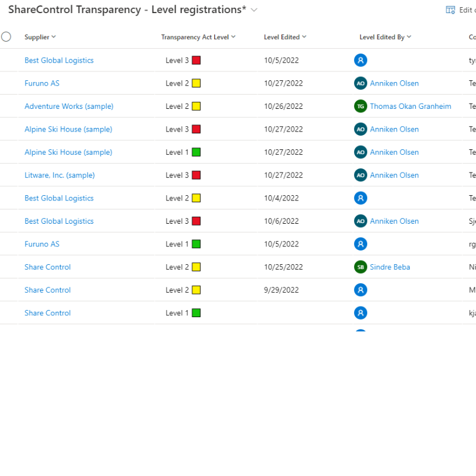476x476 pixels.
Task: Click the yellow swatch in the 10/4/2022 Best Global Logistics row
Action: pos(196,198)
